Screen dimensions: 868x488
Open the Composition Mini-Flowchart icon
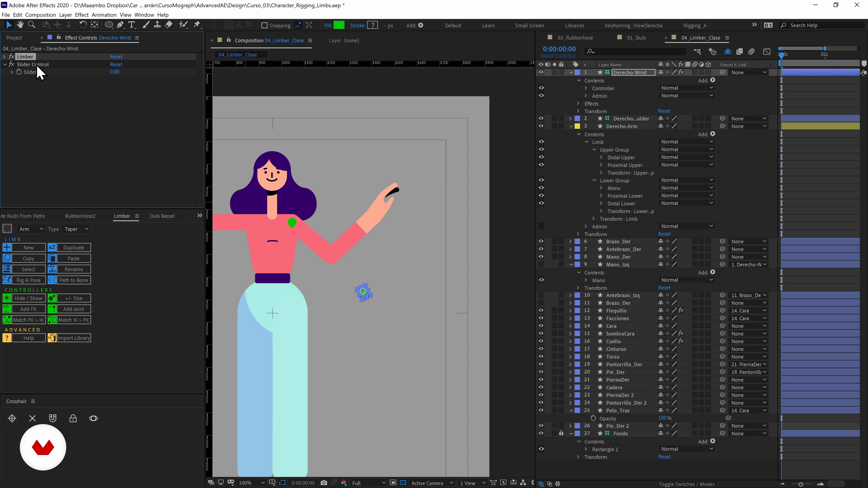[697, 52]
